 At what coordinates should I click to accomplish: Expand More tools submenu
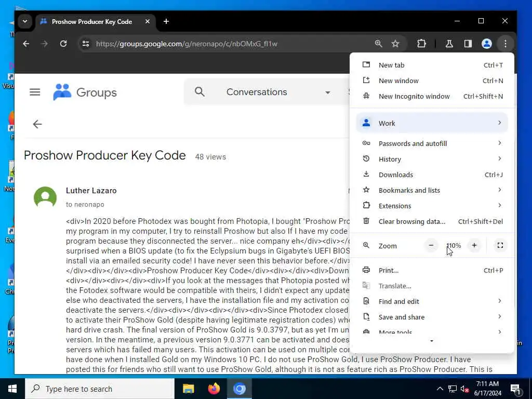(432, 331)
